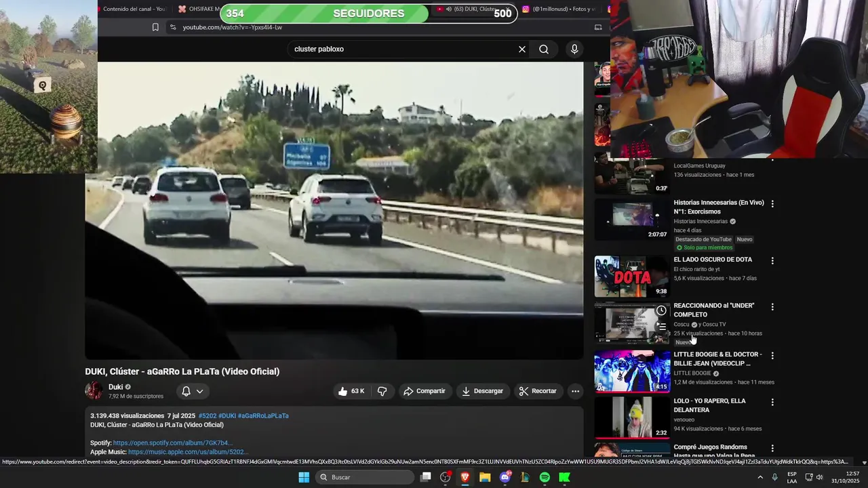Like the DUKI video with thumbs up

click(352, 391)
